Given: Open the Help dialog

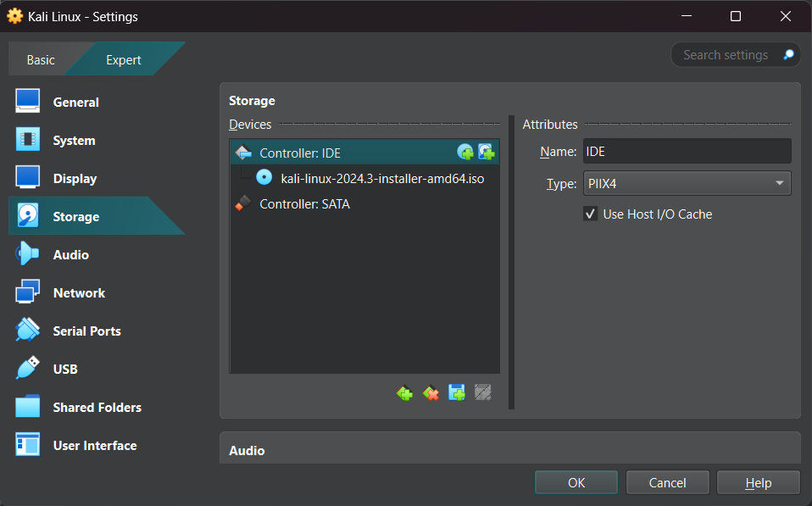Looking at the screenshot, I should (758, 481).
